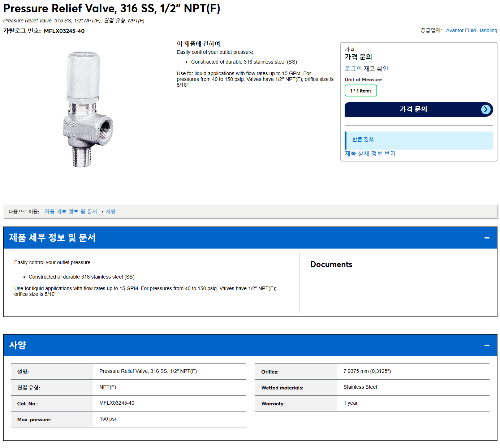Click the 가격 문의 heading in price box
This screenshot has height=448, width=500.
[x=358, y=57]
